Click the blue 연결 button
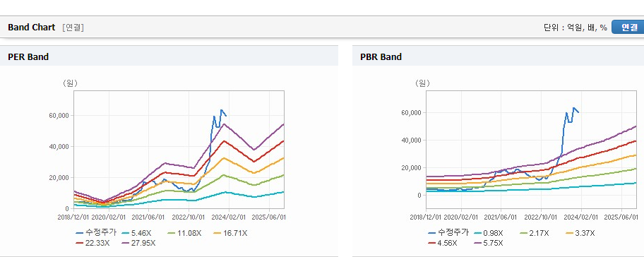This screenshot has height=257, width=644. pos(628,27)
